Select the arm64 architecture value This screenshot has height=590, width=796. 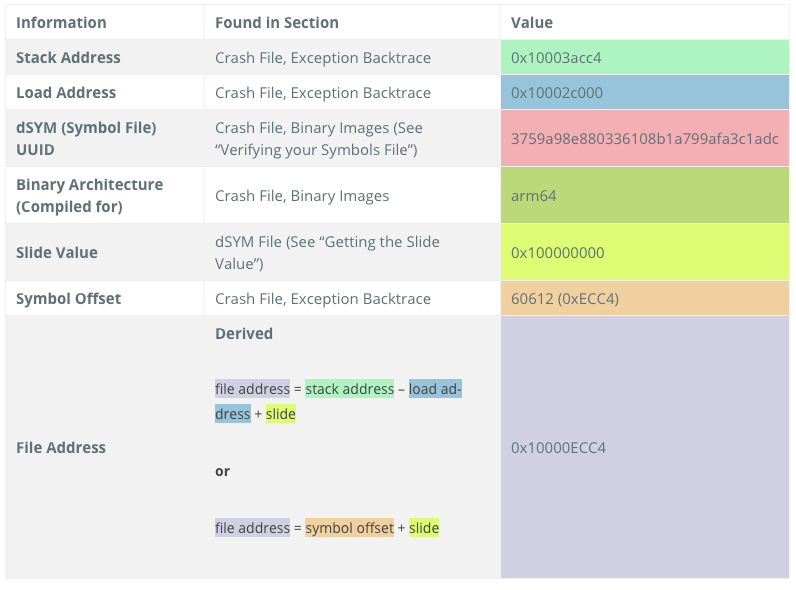(534, 196)
